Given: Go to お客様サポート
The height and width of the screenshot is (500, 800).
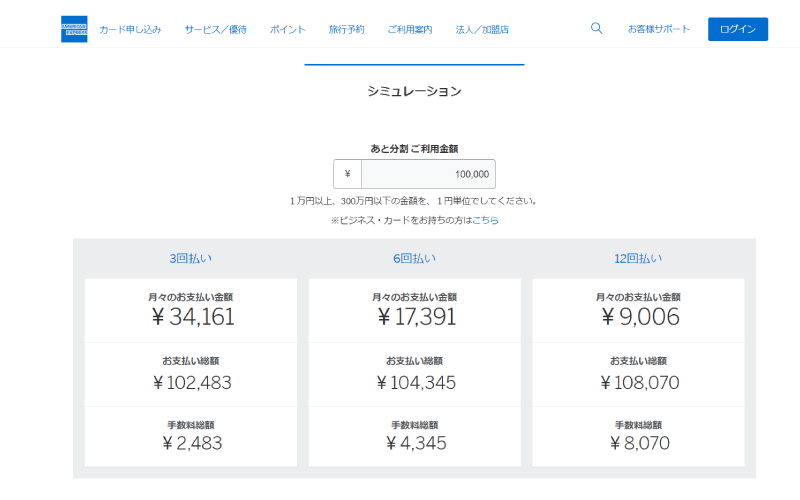Looking at the screenshot, I should [659, 29].
